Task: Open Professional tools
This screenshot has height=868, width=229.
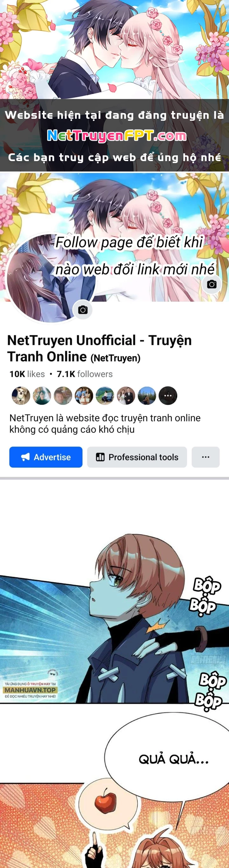Action: tap(137, 457)
